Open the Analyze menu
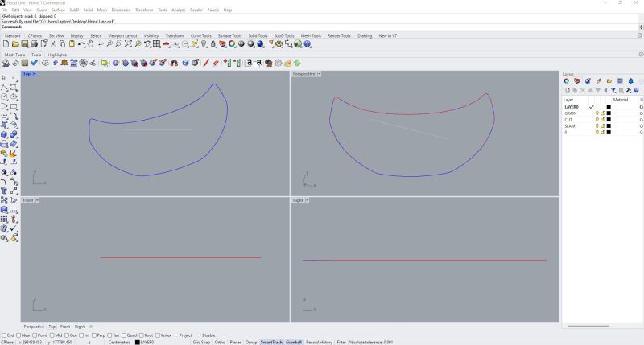This screenshot has width=644, height=345. pyautogui.click(x=178, y=10)
